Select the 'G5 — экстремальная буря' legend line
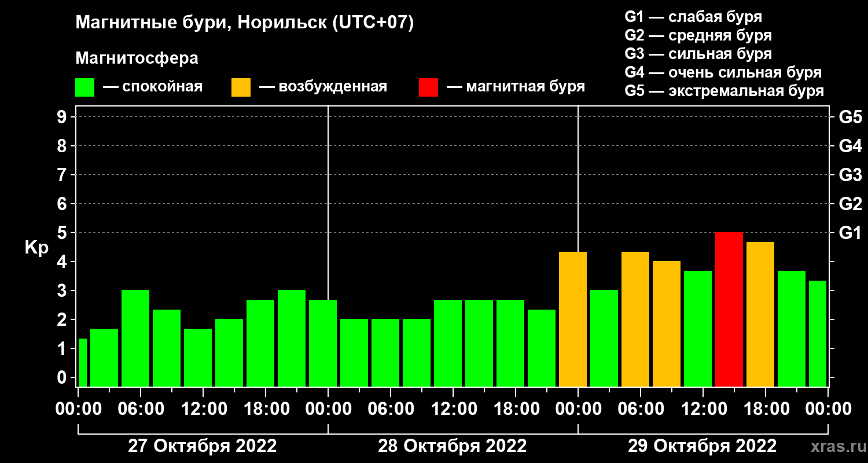The width and height of the screenshot is (868, 463). (724, 91)
